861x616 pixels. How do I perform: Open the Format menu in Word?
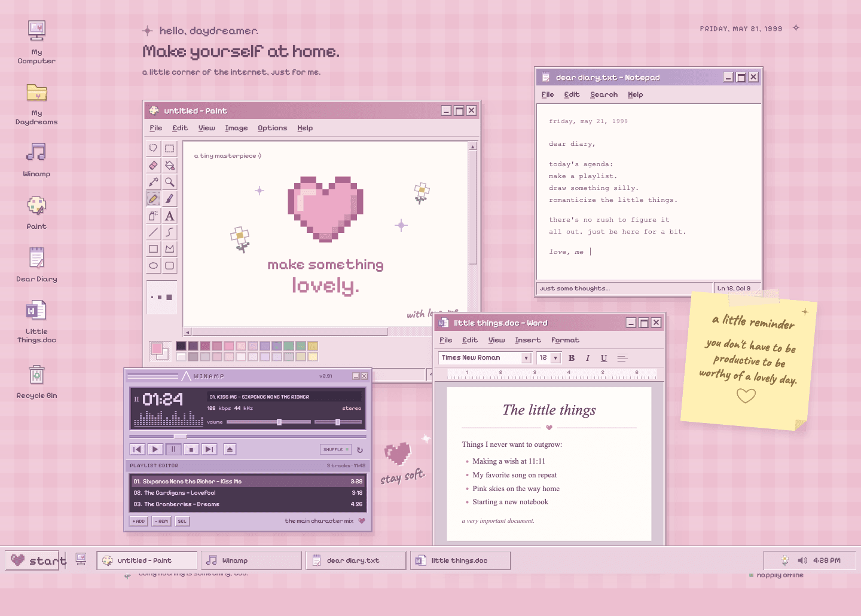coord(565,340)
